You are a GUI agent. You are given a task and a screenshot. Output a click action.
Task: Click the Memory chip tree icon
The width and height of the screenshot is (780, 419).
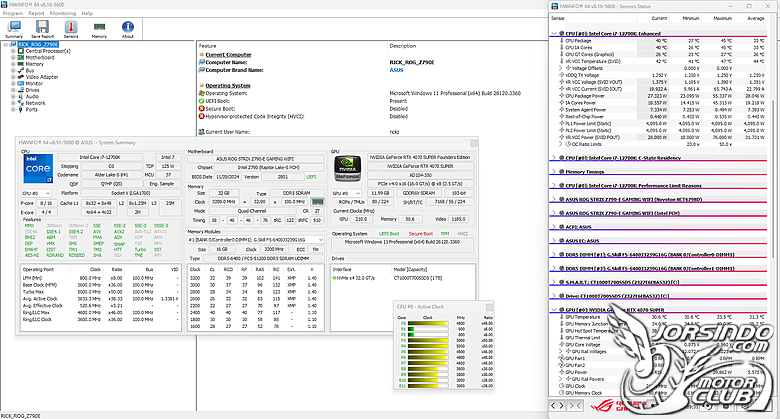[21, 64]
